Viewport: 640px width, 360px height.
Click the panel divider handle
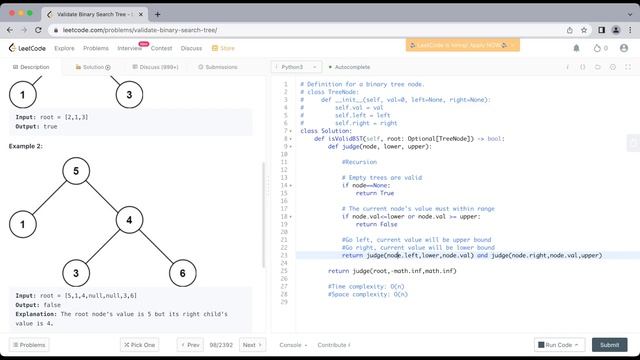pyautogui.click(x=268, y=186)
